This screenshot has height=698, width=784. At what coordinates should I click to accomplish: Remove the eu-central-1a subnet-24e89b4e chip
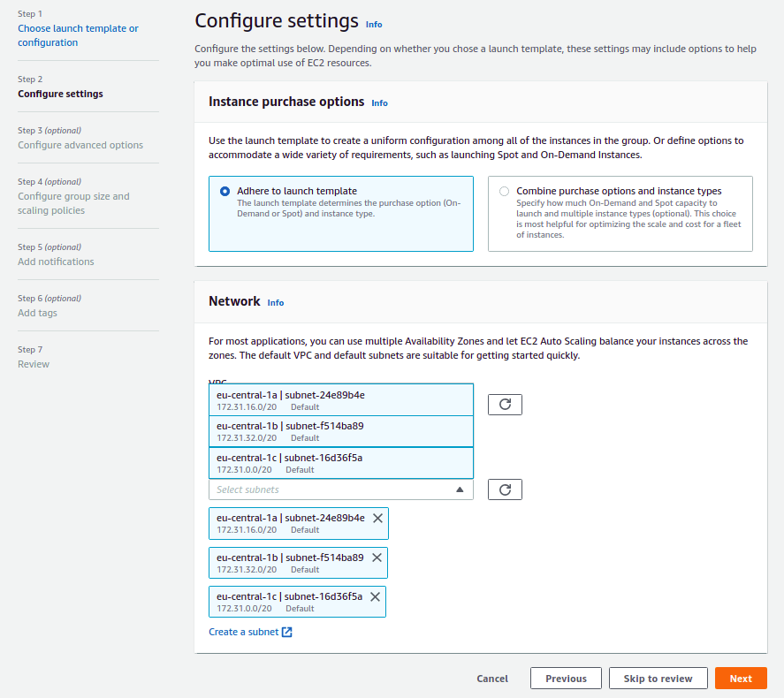(x=377, y=519)
